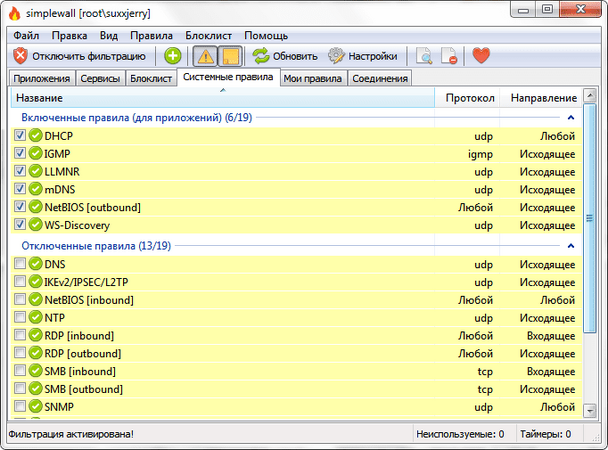Toggle the warning triangle notifications icon
This screenshot has height=450, width=608.
point(205,56)
